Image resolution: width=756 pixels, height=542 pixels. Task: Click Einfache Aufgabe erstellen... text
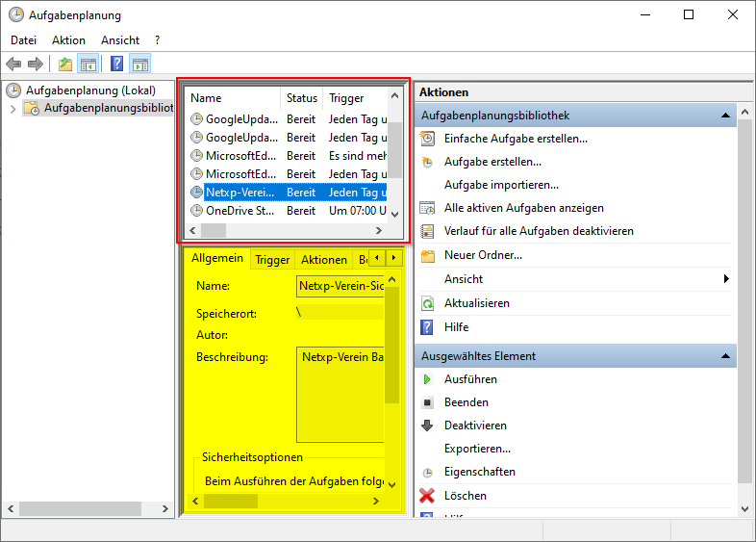516,139
